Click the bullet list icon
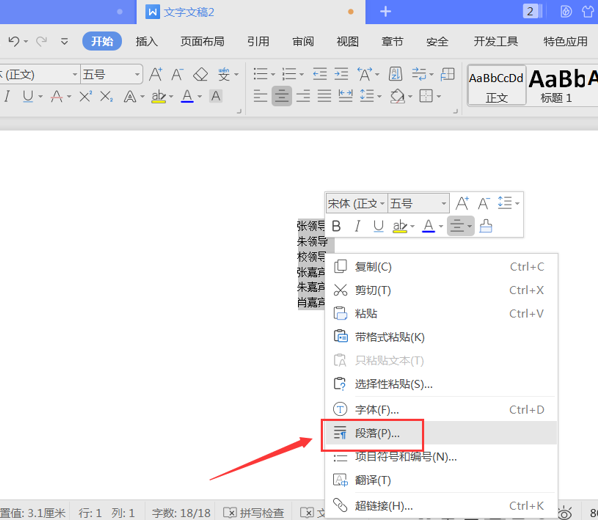Screen dimensions: 603x522 click(260, 73)
